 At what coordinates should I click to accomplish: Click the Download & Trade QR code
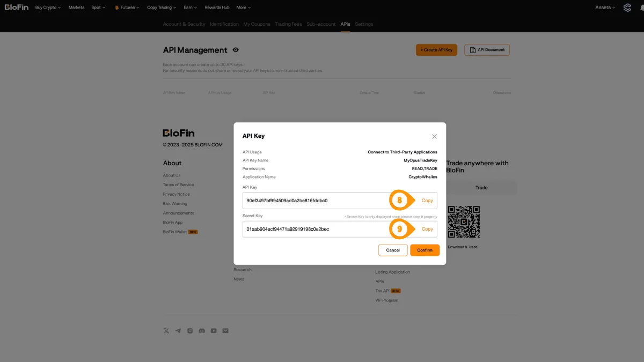[464, 222]
